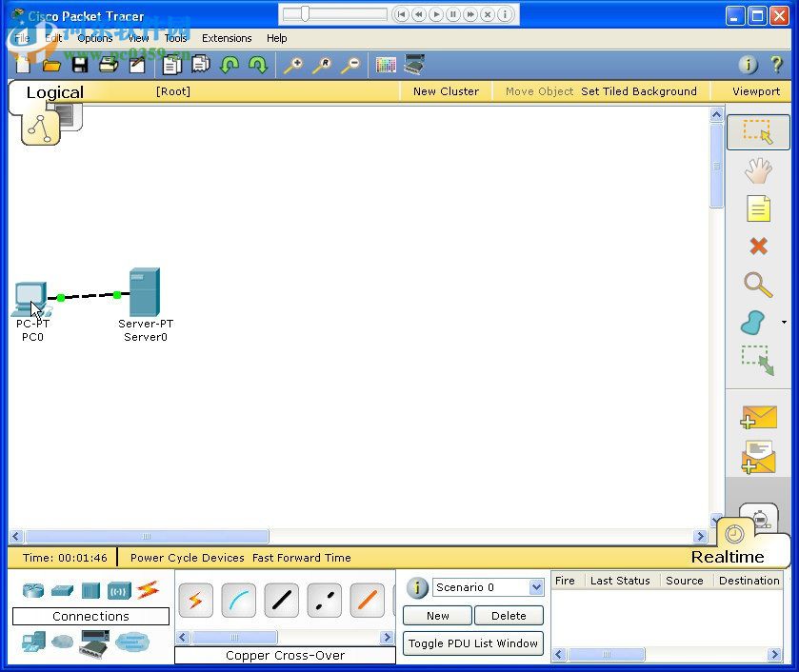The width and height of the screenshot is (799, 672).
Task: Select the Copper Cross-Over connection type
Action: pyautogui.click(x=322, y=600)
